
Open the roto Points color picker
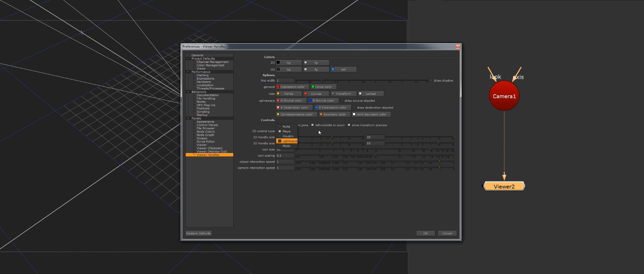[x=289, y=94]
